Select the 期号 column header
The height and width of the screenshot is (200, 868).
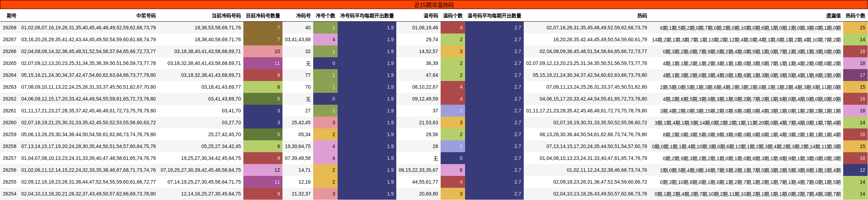click(x=12, y=16)
